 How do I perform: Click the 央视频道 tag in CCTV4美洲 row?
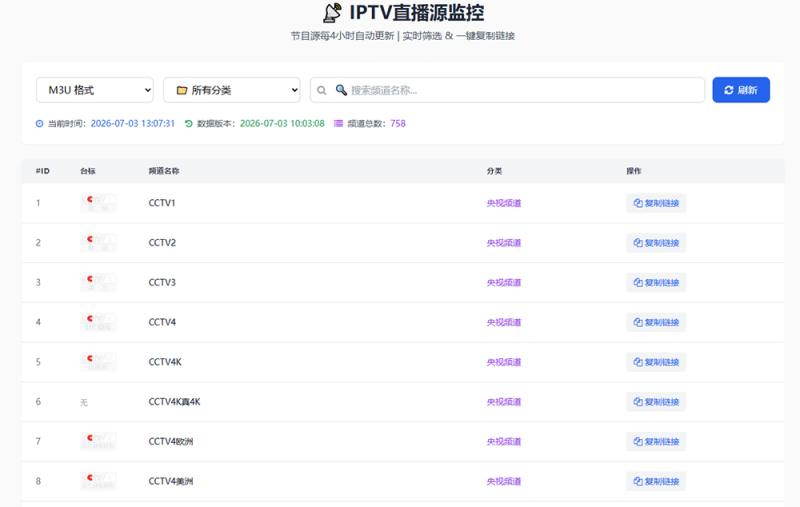(504, 481)
